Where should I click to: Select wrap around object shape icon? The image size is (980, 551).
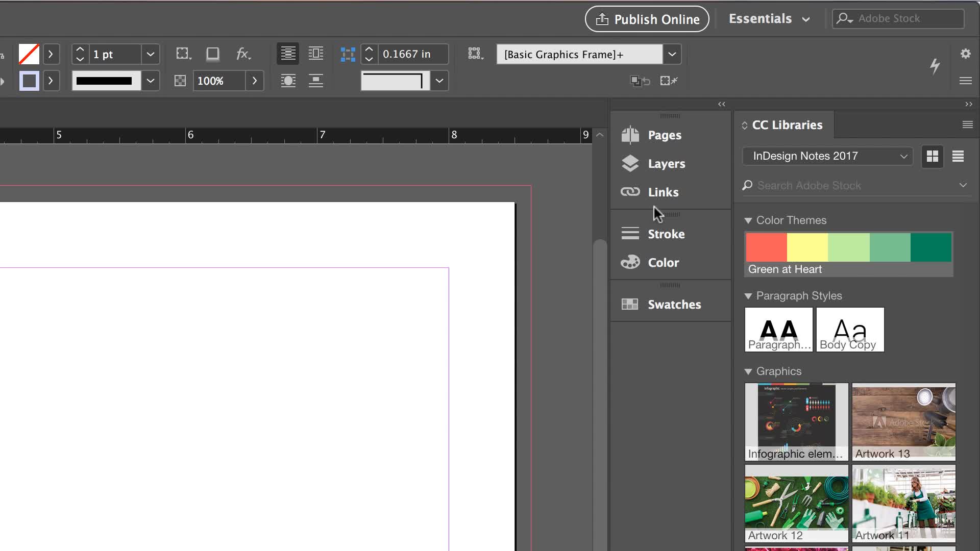(288, 81)
